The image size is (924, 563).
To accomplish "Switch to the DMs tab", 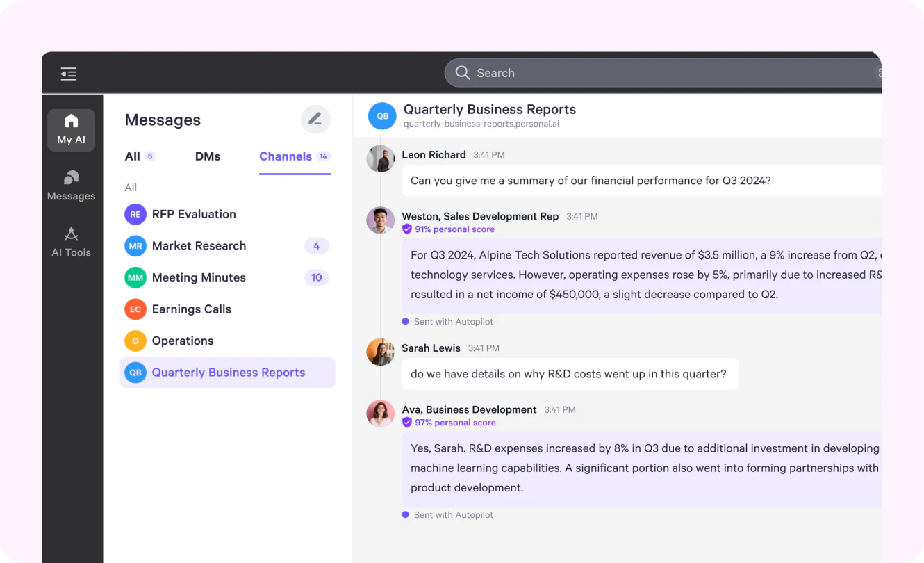I will pos(207,156).
